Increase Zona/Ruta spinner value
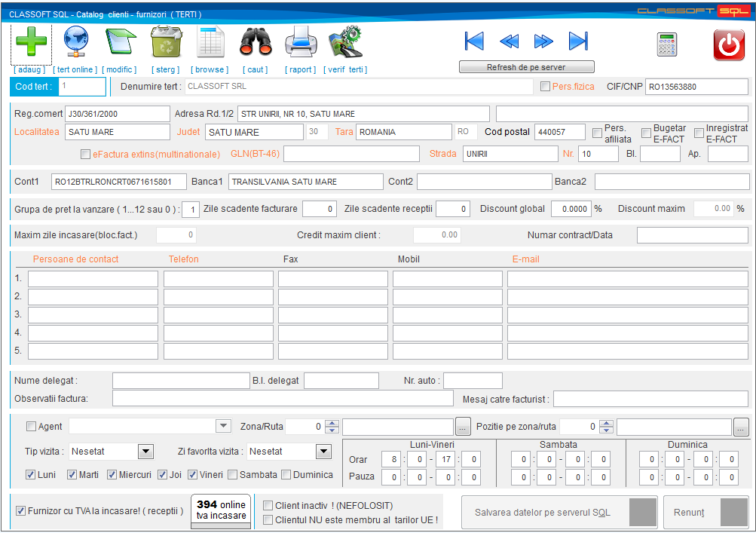This screenshot has height=533, width=756. pyautogui.click(x=332, y=423)
